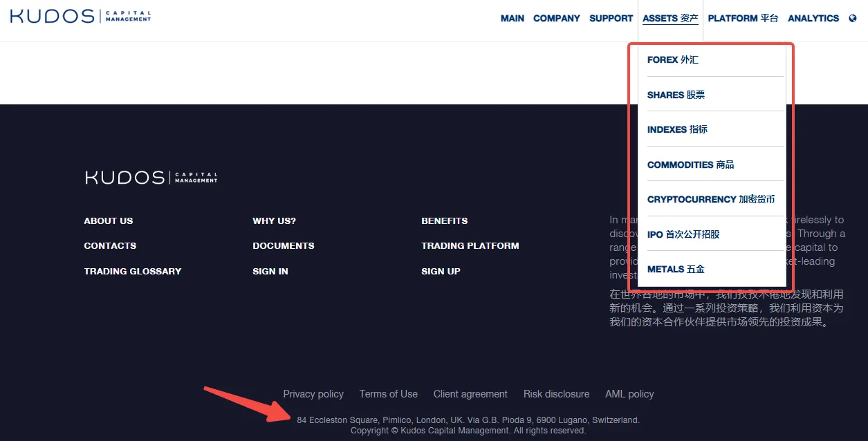Open the MAIN menu item
868x441 pixels.
point(513,19)
